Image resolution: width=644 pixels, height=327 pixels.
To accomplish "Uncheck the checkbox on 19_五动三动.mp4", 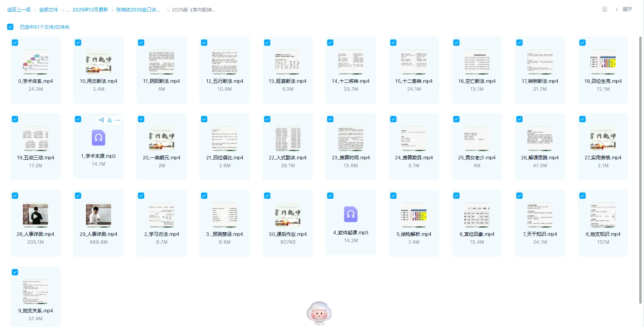I will pos(15,119).
